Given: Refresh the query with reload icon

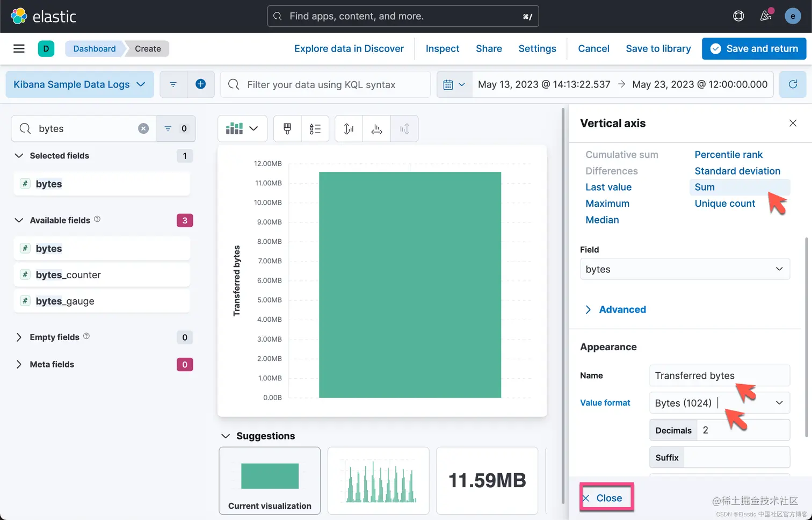Looking at the screenshot, I should tap(793, 84).
